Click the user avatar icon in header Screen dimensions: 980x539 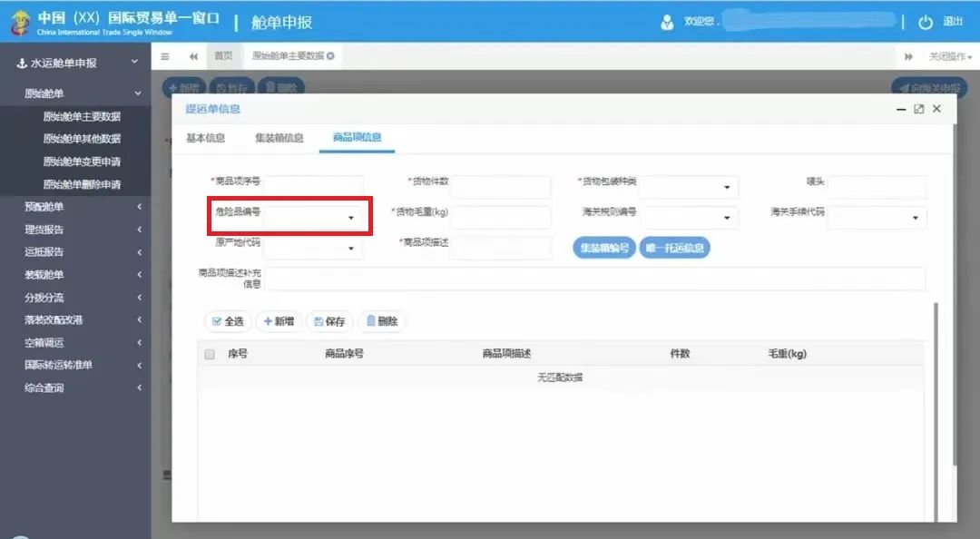point(668,22)
